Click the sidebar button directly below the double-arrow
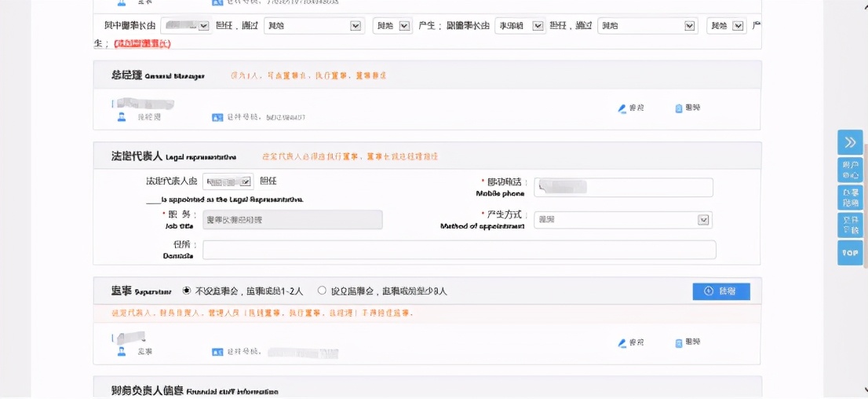This screenshot has height=399, width=868. [850, 170]
